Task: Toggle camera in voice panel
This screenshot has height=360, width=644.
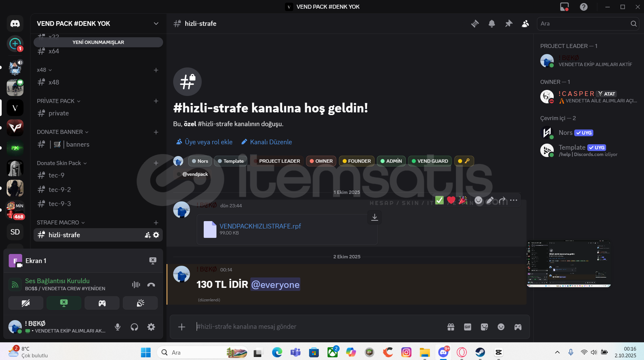Action: click(26, 303)
